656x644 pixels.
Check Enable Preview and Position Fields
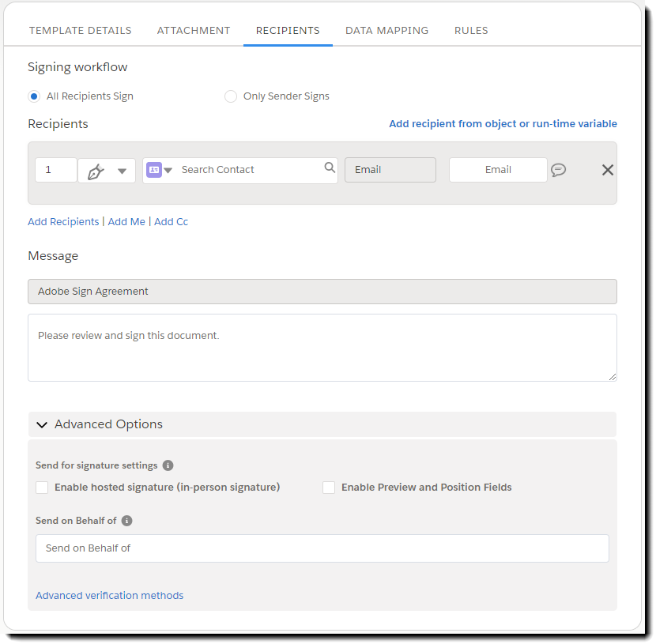click(329, 488)
